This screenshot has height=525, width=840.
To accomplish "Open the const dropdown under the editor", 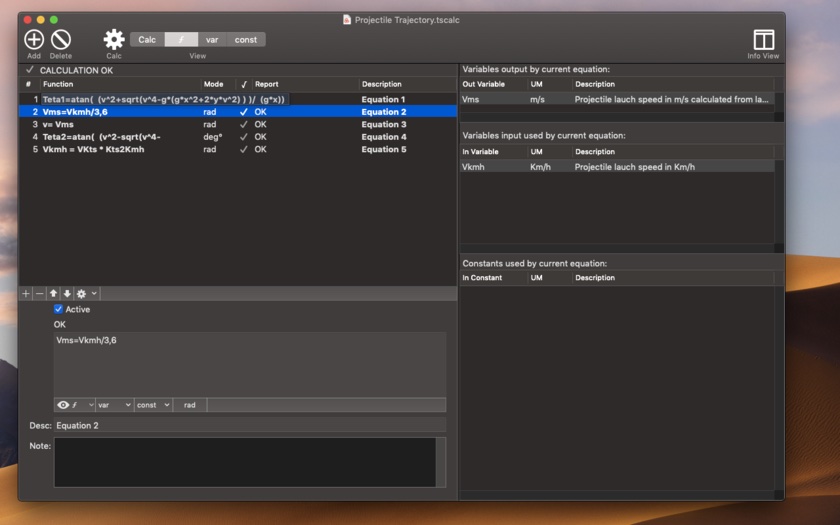I will point(153,405).
